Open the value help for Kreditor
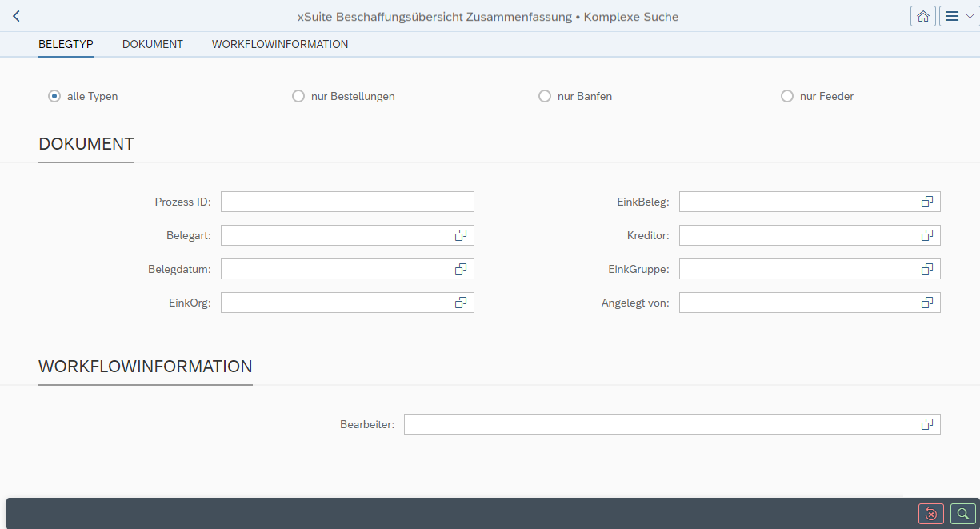Viewport: 980px width, 529px height. tap(926, 234)
